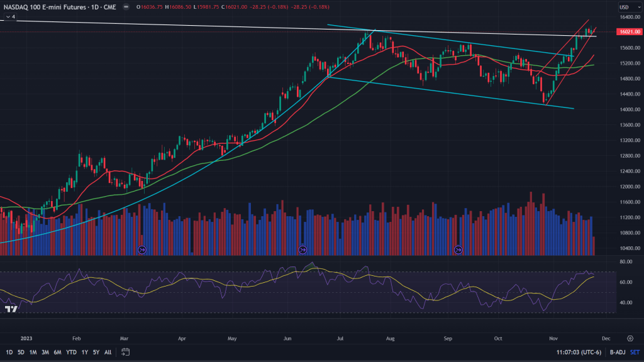Open the timezone menu showing UTC-6
Image resolution: width=644 pixels, height=362 pixels.
click(576, 352)
